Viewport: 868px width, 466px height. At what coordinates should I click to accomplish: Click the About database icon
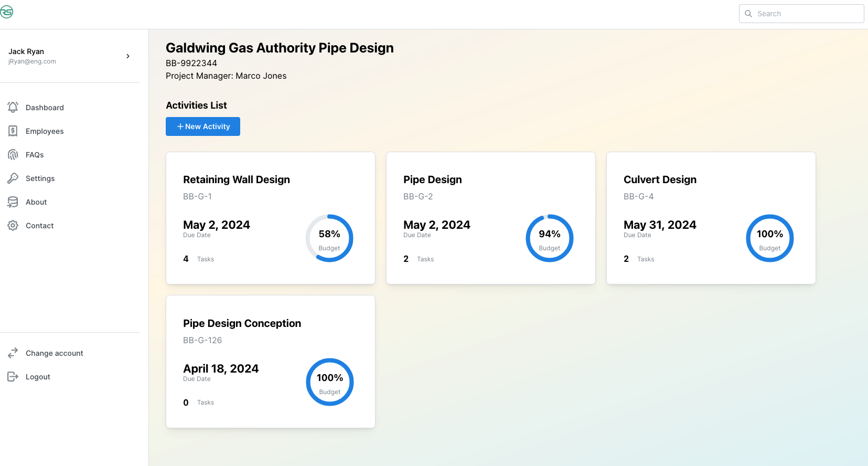click(13, 202)
